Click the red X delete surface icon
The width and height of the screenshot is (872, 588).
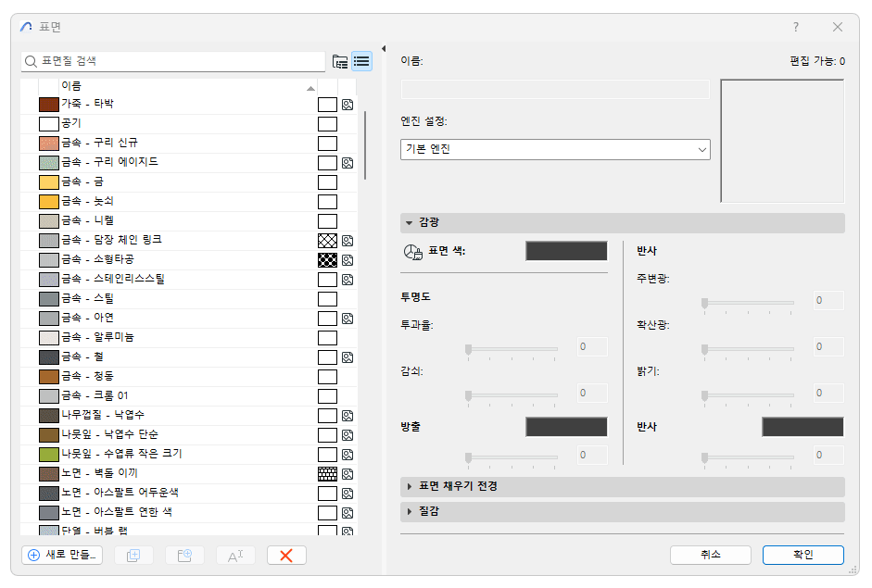pyautogui.click(x=285, y=556)
